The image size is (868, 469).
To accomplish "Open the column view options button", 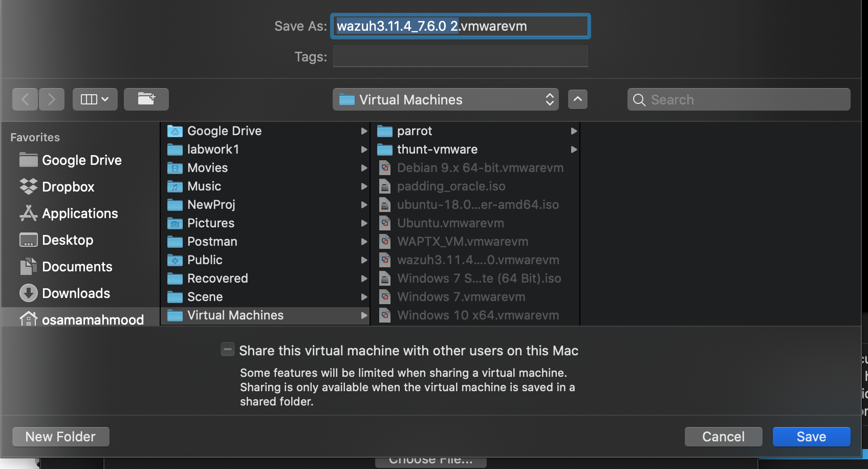I will pos(95,99).
